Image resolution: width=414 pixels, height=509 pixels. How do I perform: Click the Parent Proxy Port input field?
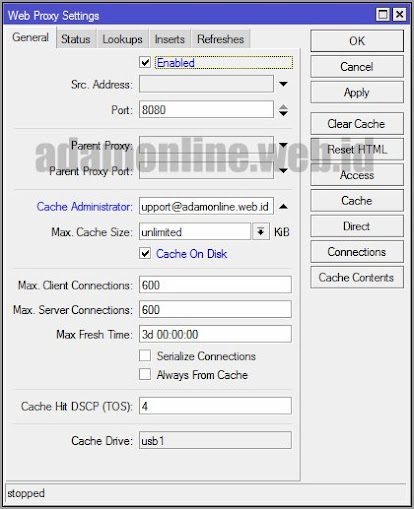(206, 171)
